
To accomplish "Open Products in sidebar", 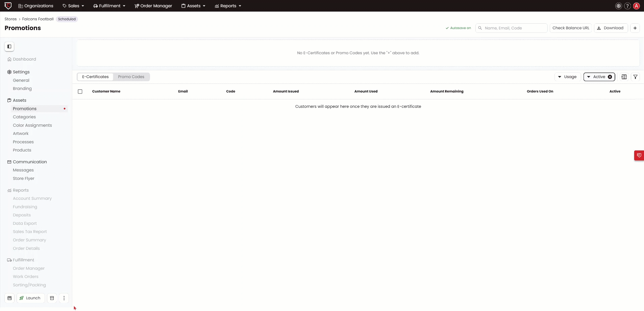I will [x=22, y=150].
